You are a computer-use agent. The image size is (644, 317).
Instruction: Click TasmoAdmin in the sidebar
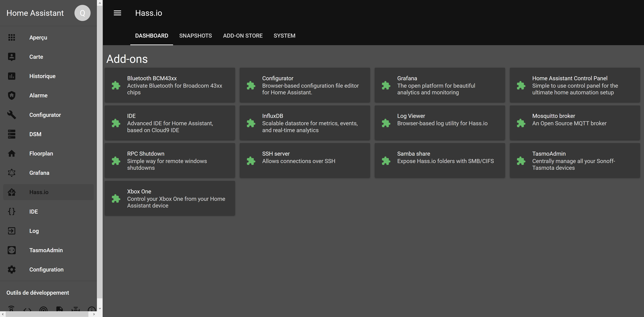tap(46, 250)
